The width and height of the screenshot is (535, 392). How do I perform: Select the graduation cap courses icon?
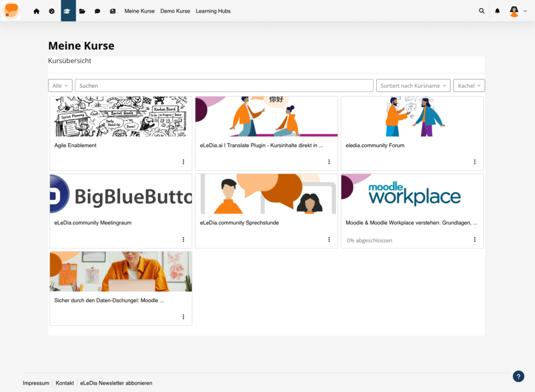(x=68, y=11)
